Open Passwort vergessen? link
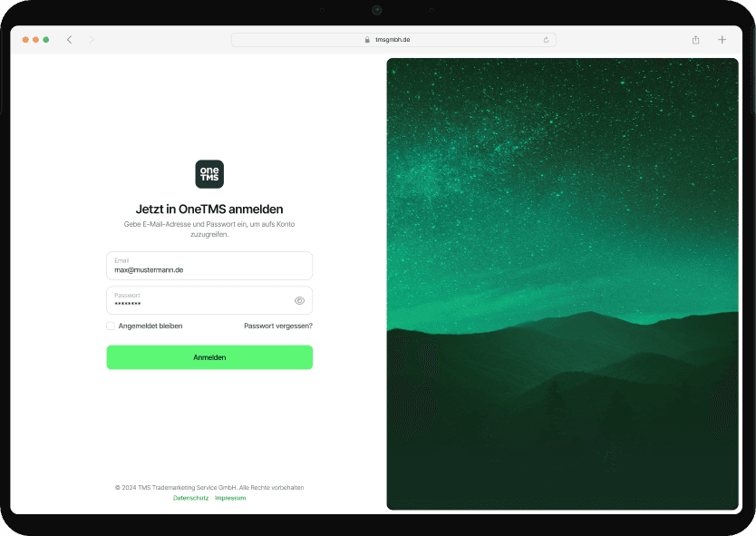Image resolution: width=756 pixels, height=536 pixels. (278, 326)
